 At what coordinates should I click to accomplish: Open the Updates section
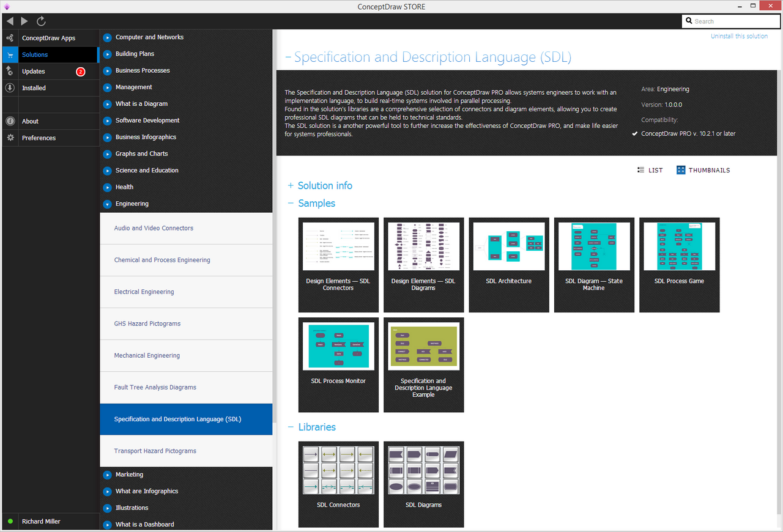pos(50,72)
